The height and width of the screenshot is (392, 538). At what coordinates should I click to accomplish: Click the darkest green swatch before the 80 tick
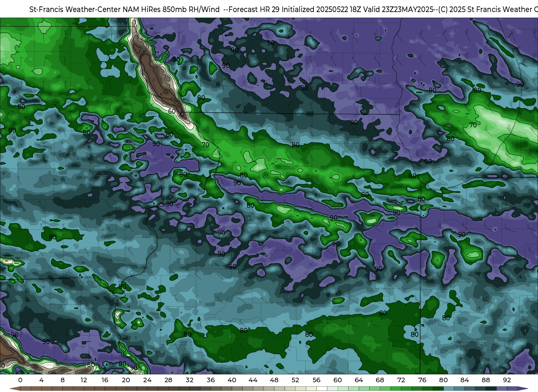coord(438,389)
